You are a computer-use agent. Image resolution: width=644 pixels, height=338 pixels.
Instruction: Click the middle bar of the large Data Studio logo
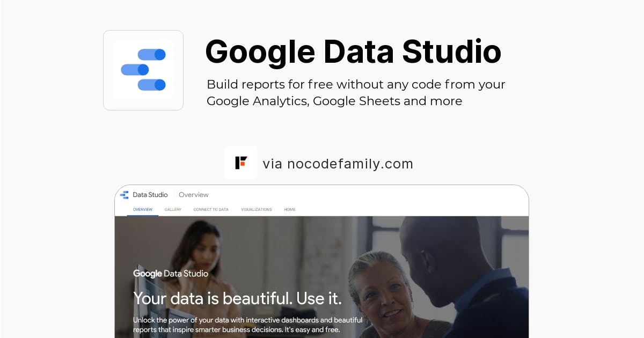[x=135, y=70]
